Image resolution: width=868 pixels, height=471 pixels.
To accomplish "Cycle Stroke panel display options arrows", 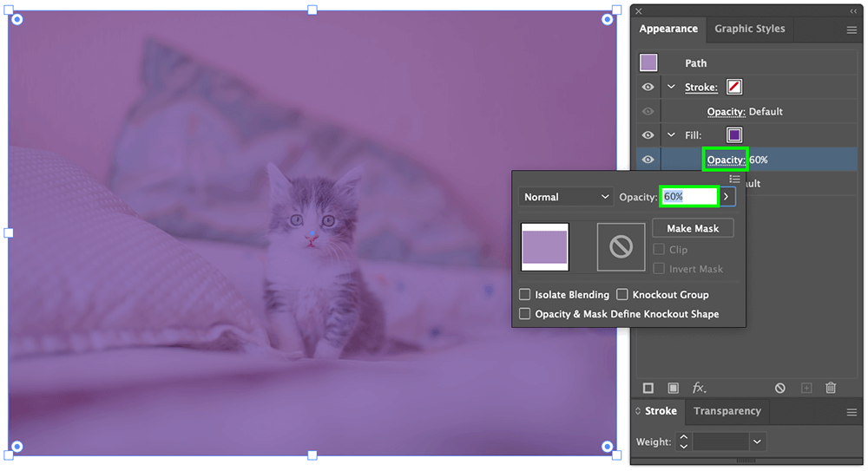I will [x=638, y=411].
